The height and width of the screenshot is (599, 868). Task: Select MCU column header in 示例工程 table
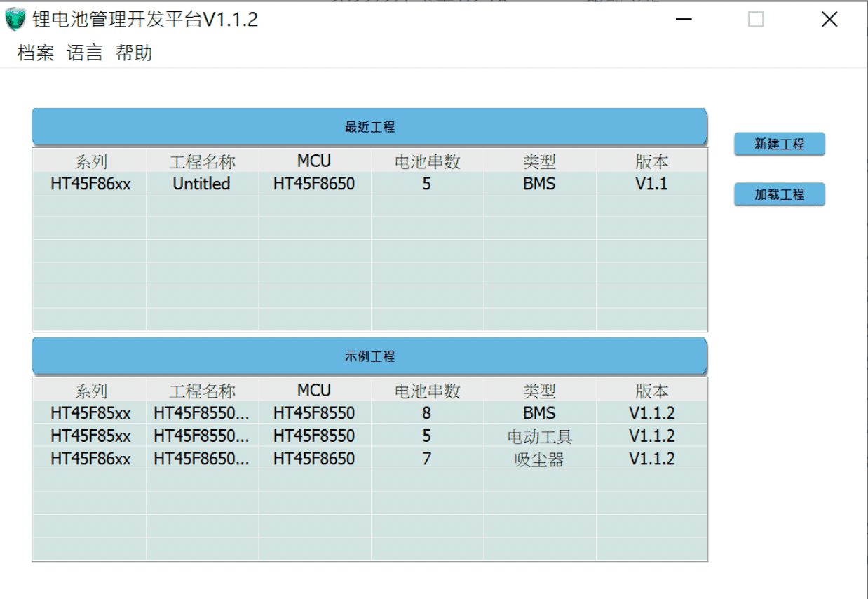pos(315,391)
